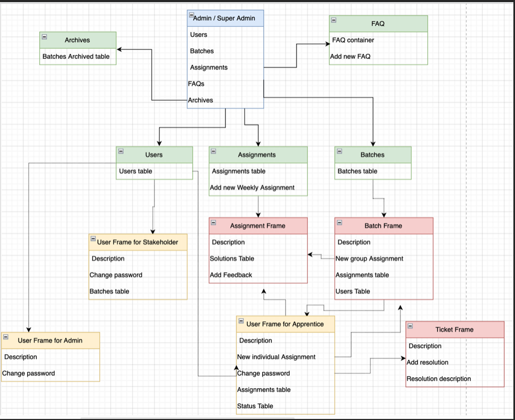
Task: Collapse the Ticket Frame box
Action: (x=410, y=326)
